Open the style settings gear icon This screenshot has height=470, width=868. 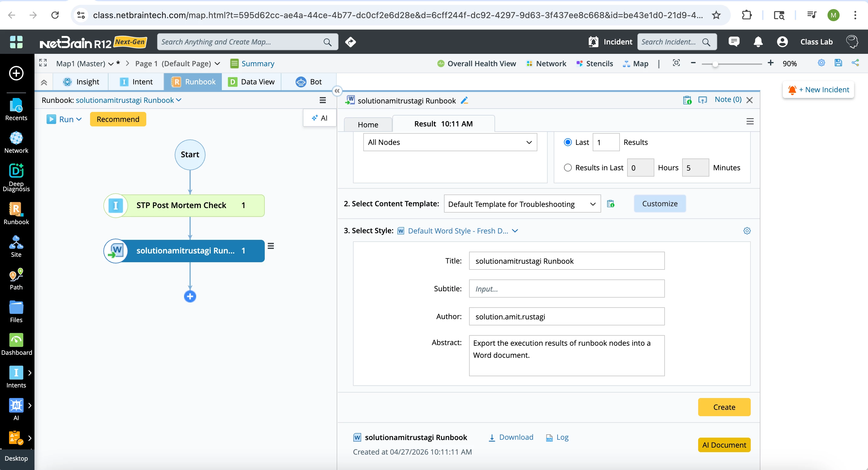(x=747, y=231)
